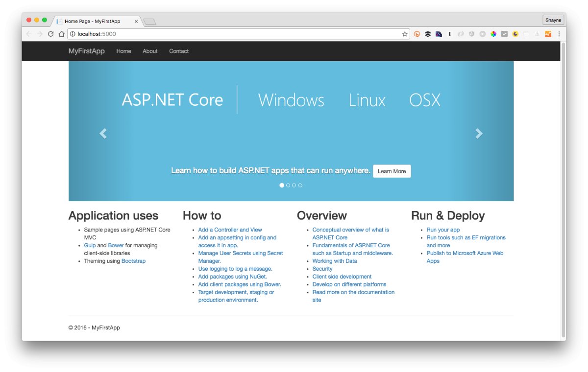Click the orange chart extension icon

click(x=547, y=34)
